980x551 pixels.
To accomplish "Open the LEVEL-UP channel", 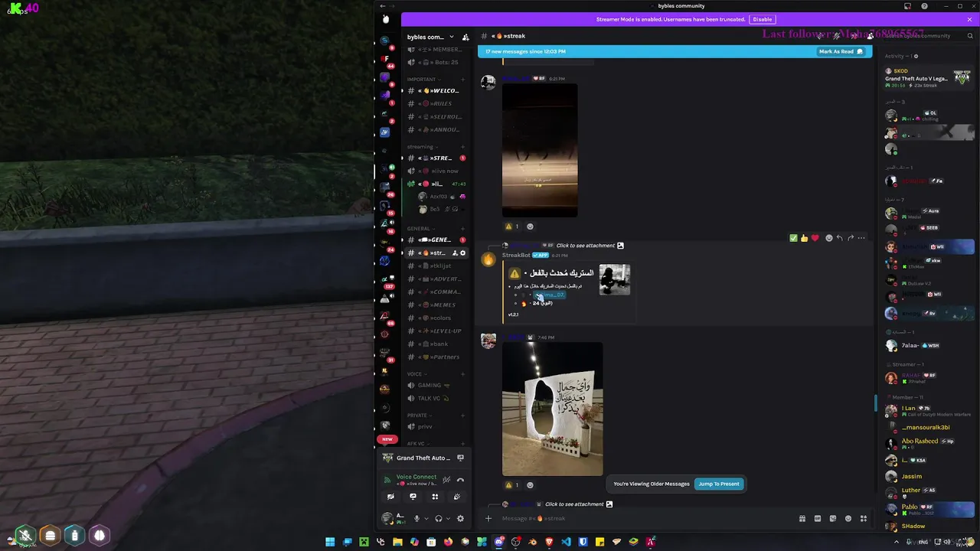I will pos(436,331).
